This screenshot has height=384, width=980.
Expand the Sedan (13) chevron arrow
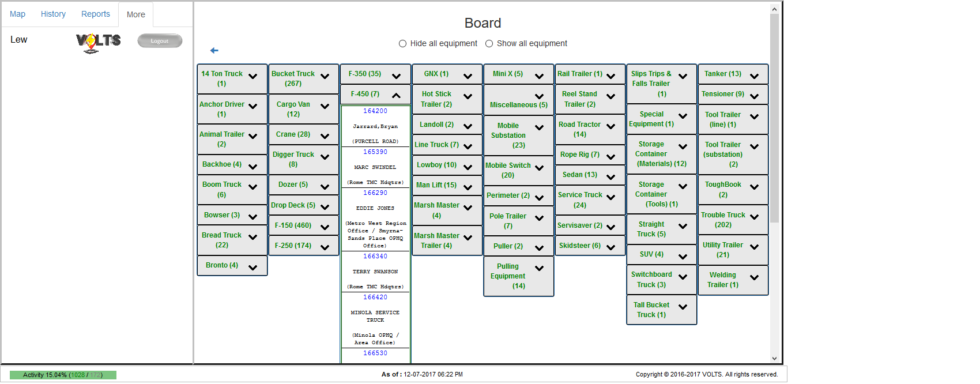point(610,177)
